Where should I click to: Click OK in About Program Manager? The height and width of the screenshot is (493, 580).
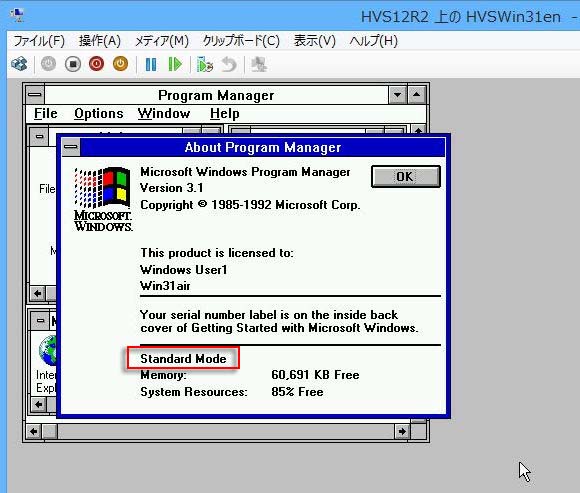[406, 176]
